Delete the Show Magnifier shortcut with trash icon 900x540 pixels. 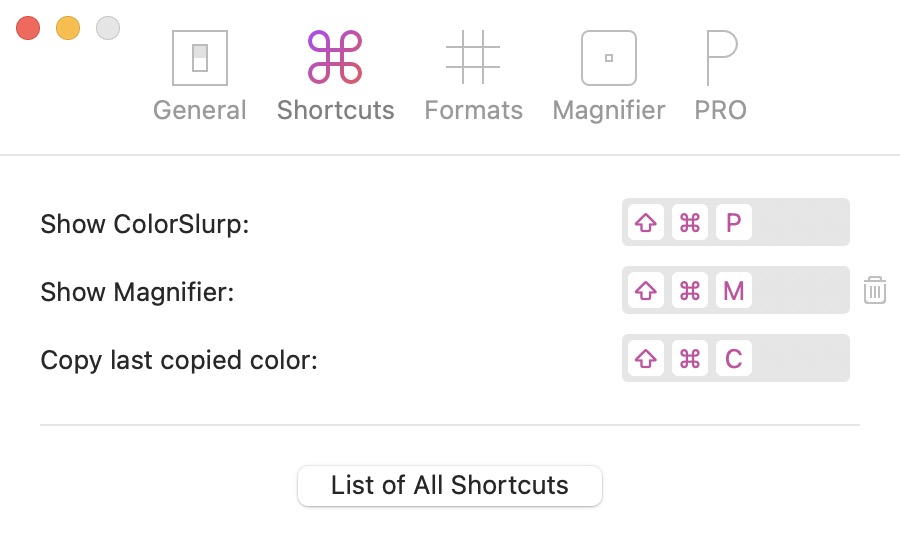[x=875, y=291]
